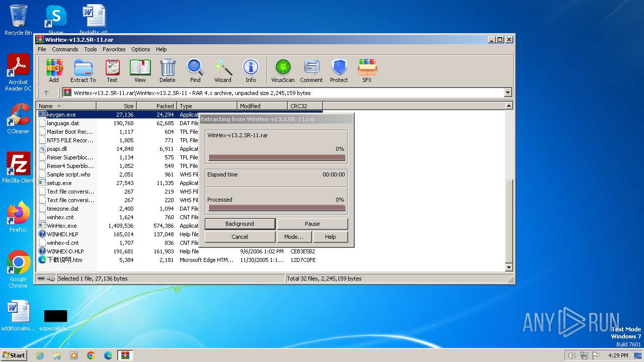Click the taskbar clock 4:29 PM
This screenshot has height=362, width=644.
coord(618,355)
